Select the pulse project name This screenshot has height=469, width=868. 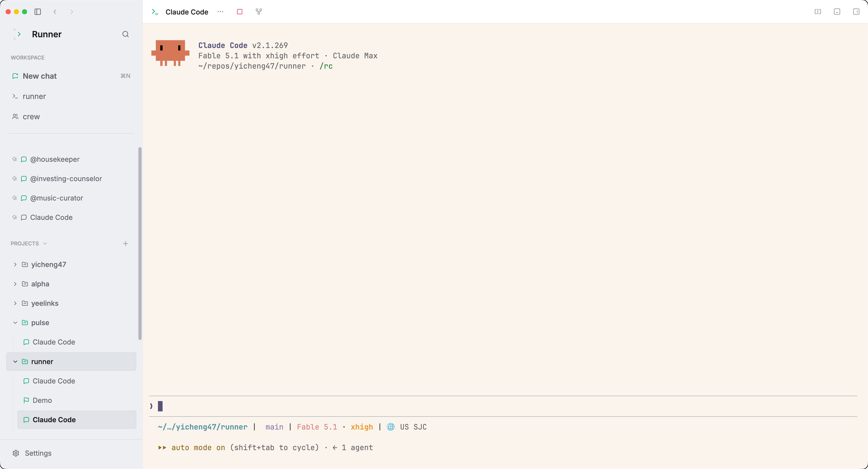[x=40, y=323]
